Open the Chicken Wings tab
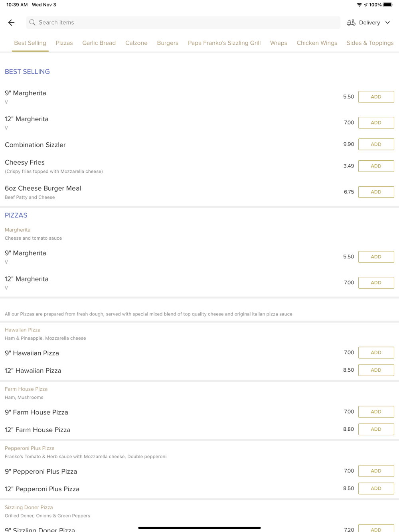Screen dimensions: 399x532 [x=317, y=43]
